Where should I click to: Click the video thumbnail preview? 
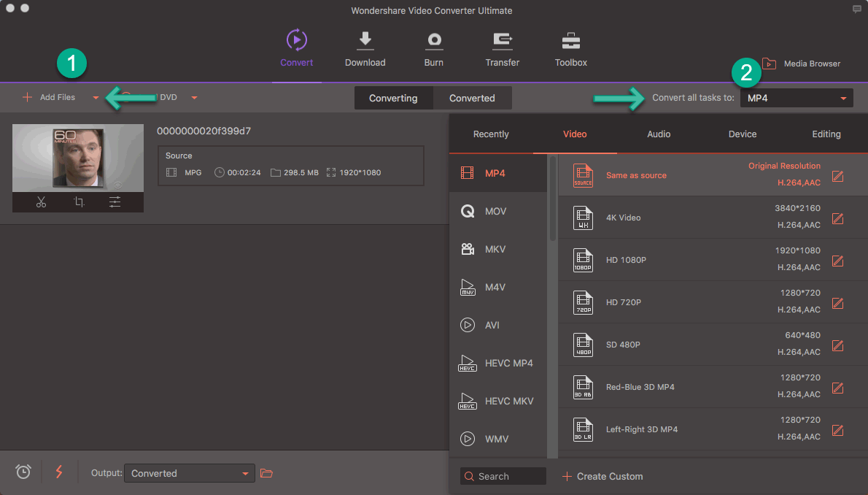point(78,158)
